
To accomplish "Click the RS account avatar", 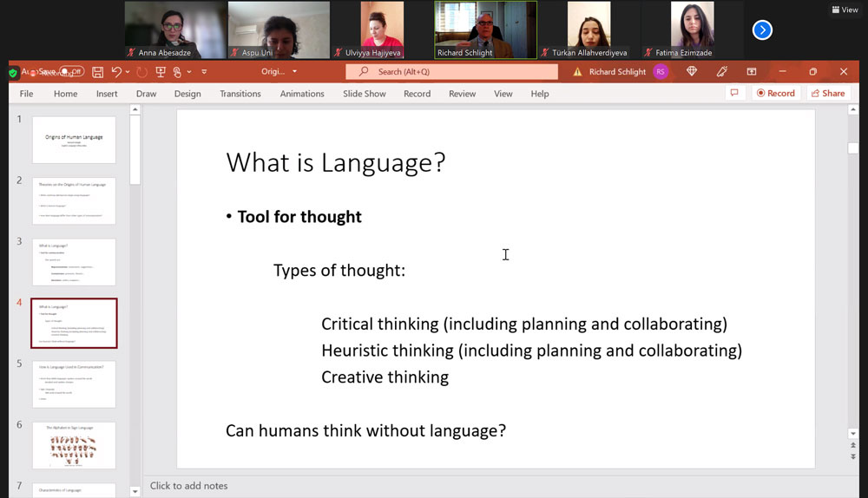I will tap(661, 72).
